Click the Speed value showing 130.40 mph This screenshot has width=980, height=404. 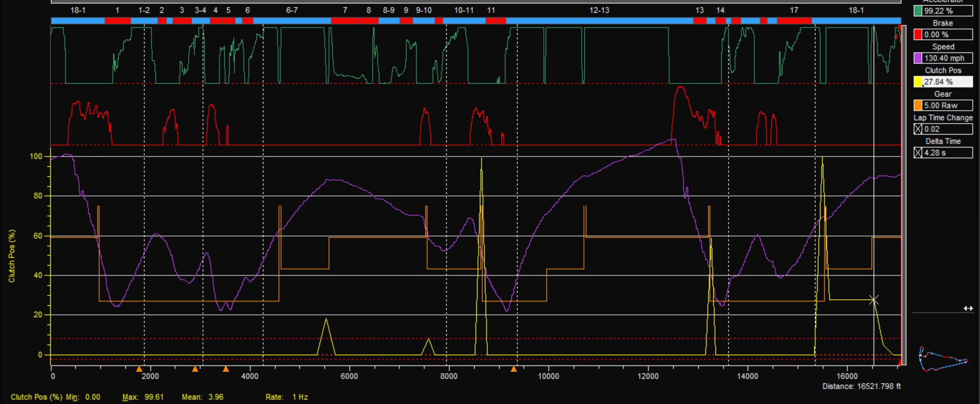coord(948,58)
